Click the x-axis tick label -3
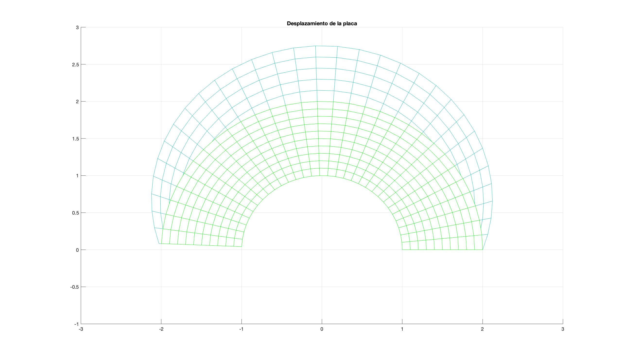 (81, 329)
